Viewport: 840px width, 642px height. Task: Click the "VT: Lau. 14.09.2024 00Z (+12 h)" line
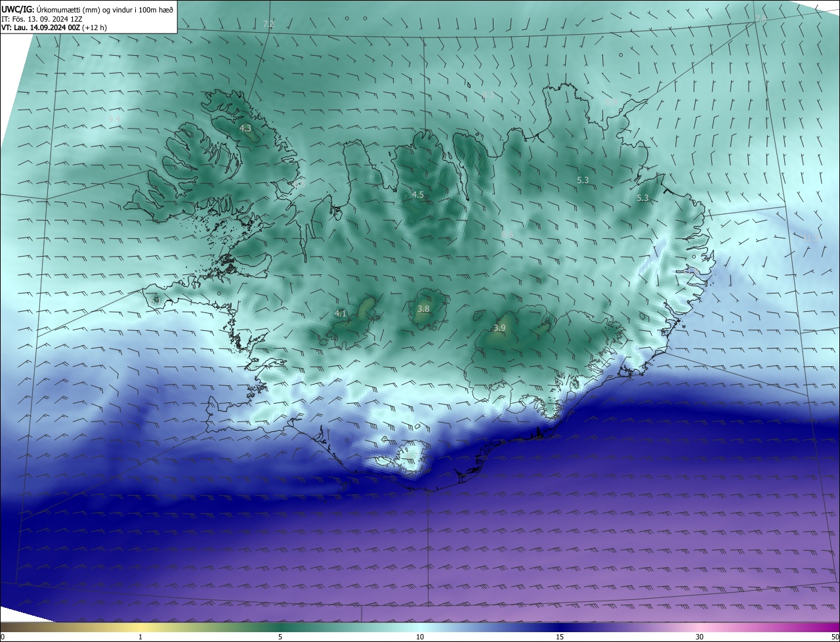(x=54, y=28)
